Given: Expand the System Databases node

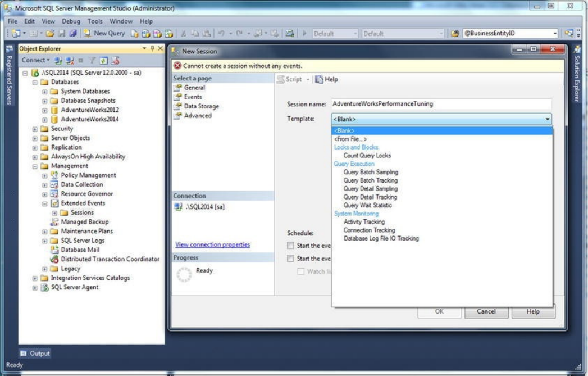Looking at the screenshot, I should coord(44,92).
